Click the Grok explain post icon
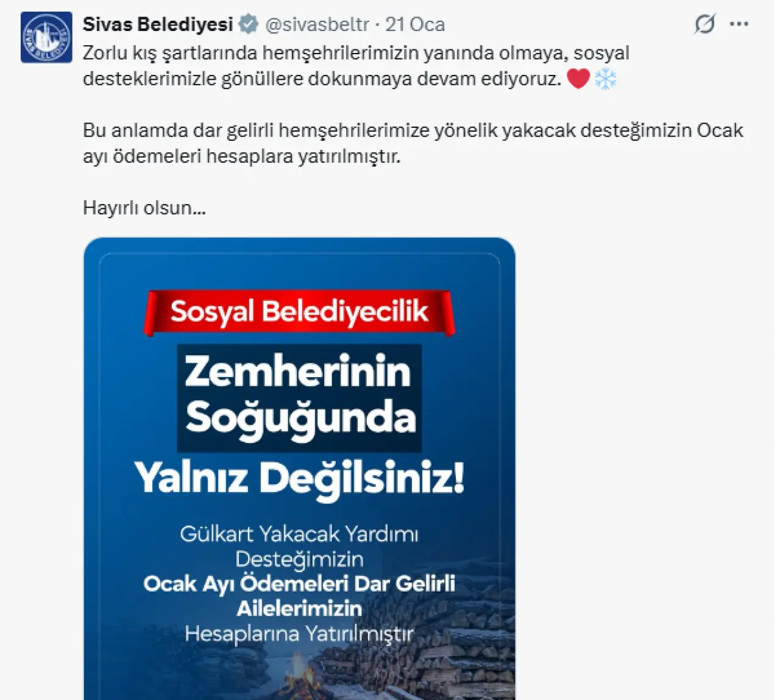This screenshot has width=780, height=700. click(704, 24)
